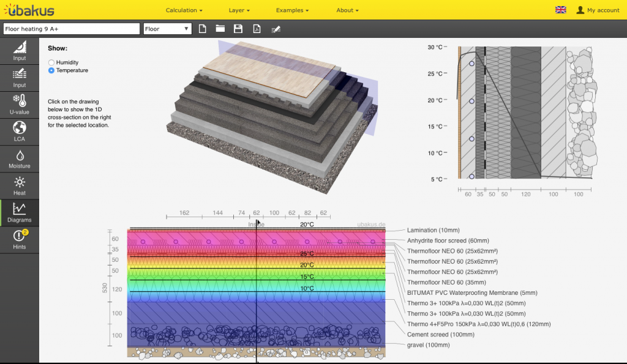
Task: Show the Hints panel with notification badge
Action: pyautogui.click(x=20, y=239)
